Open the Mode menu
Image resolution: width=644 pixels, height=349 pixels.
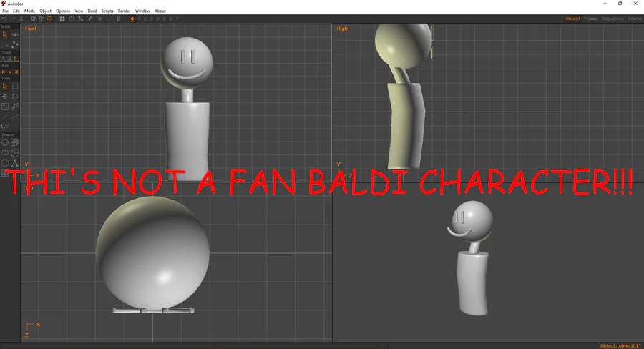tap(29, 11)
